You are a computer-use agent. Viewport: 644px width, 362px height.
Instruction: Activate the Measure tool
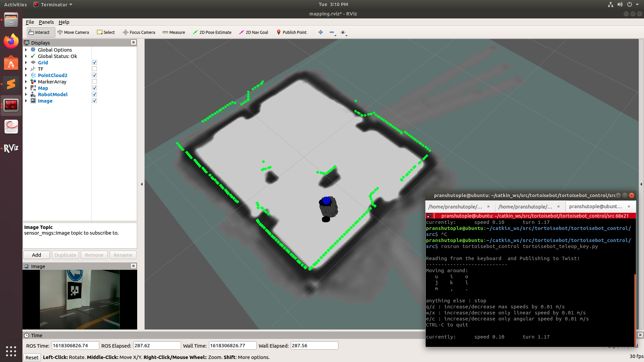click(x=174, y=32)
